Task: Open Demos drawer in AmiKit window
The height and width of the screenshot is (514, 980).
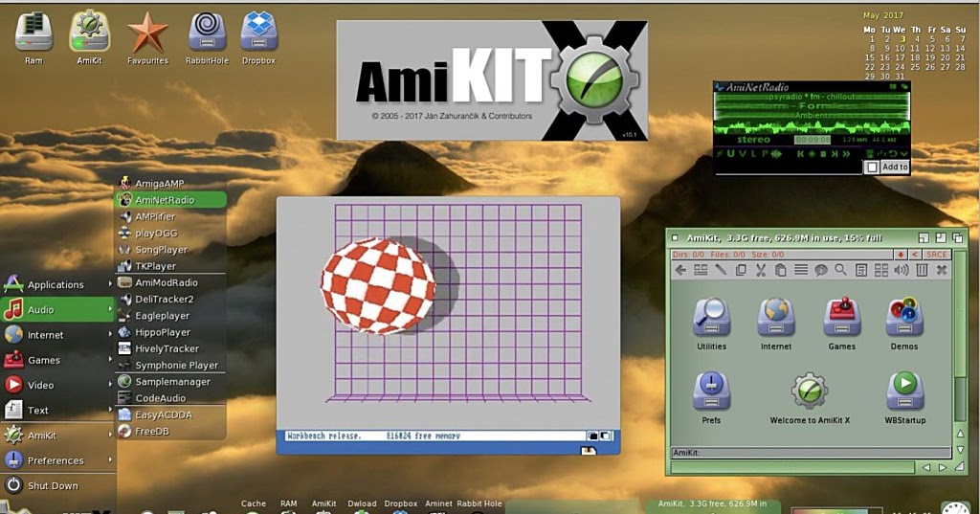Action: click(x=904, y=324)
